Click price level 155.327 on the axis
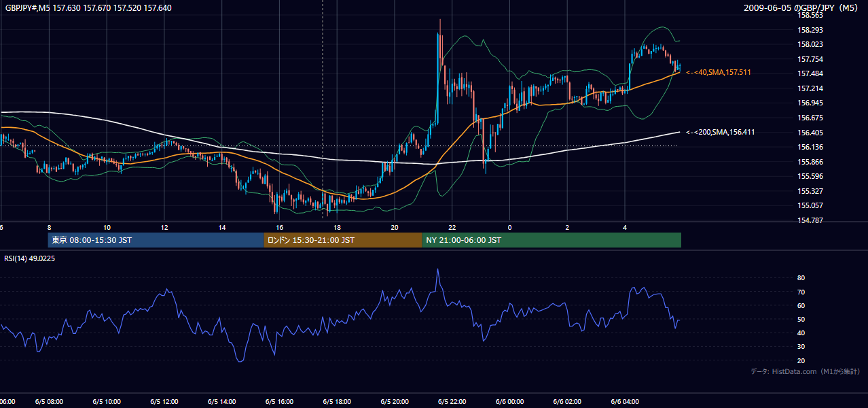 point(810,191)
